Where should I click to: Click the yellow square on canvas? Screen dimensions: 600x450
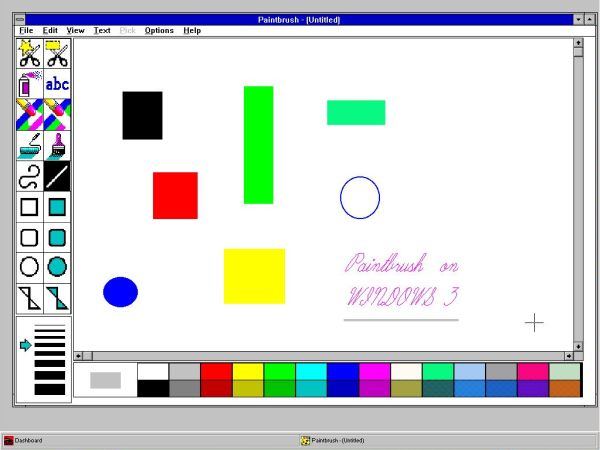[x=254, y=276]
